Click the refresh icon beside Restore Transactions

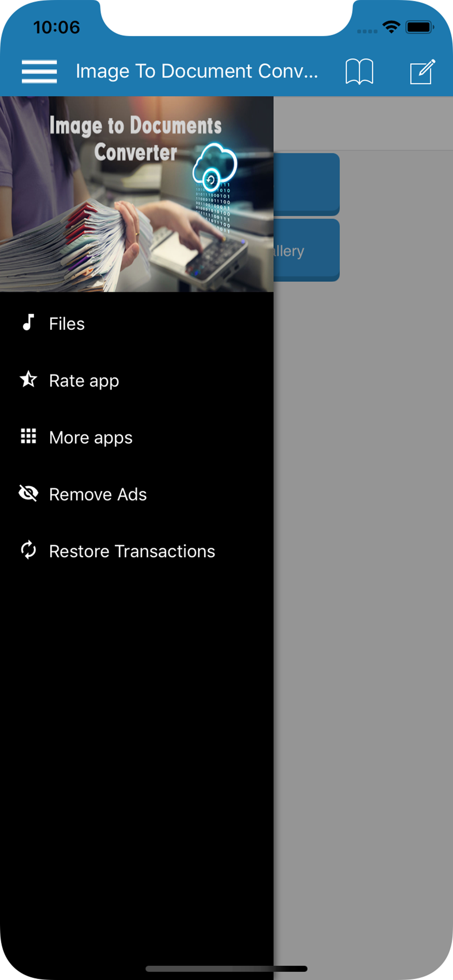[x=28, y=550]
